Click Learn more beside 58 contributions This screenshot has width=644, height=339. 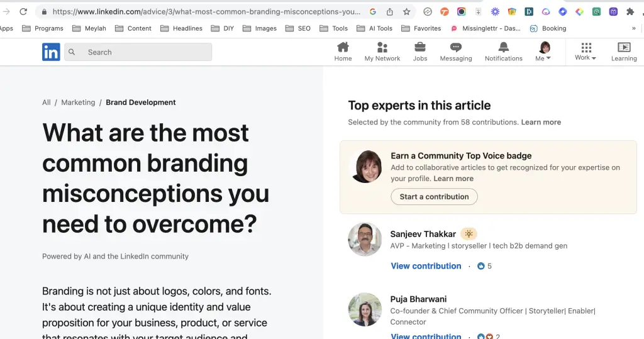(541, 122)
